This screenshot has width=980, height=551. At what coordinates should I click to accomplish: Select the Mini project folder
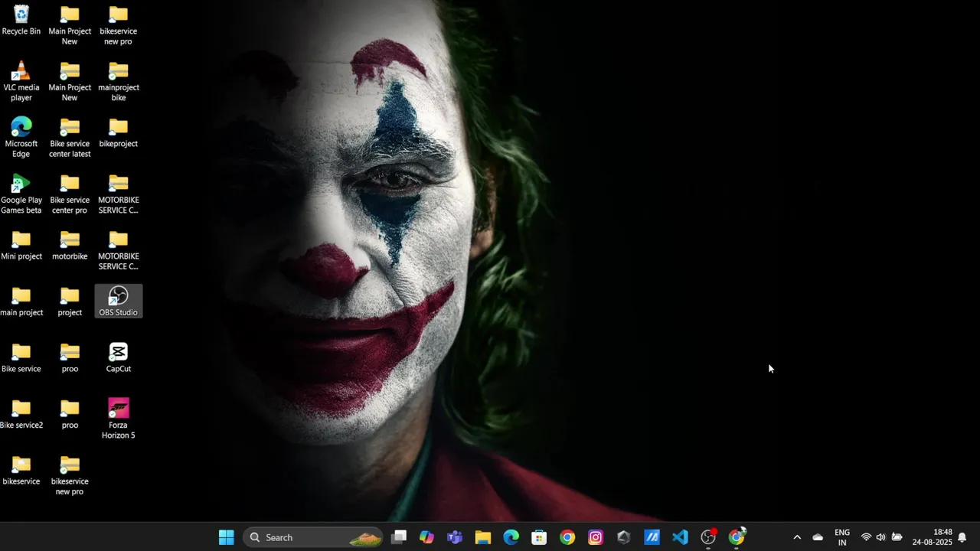pos(21,245)
